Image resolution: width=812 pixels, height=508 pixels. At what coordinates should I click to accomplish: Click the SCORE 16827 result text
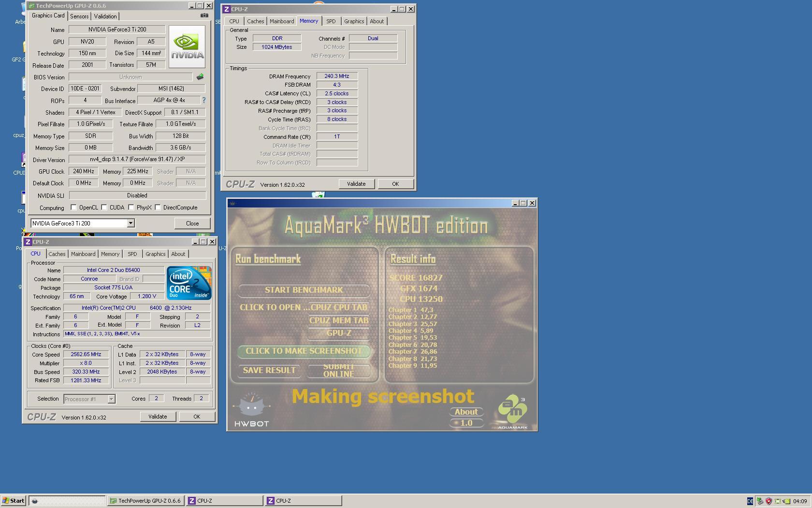pos(416,278)
